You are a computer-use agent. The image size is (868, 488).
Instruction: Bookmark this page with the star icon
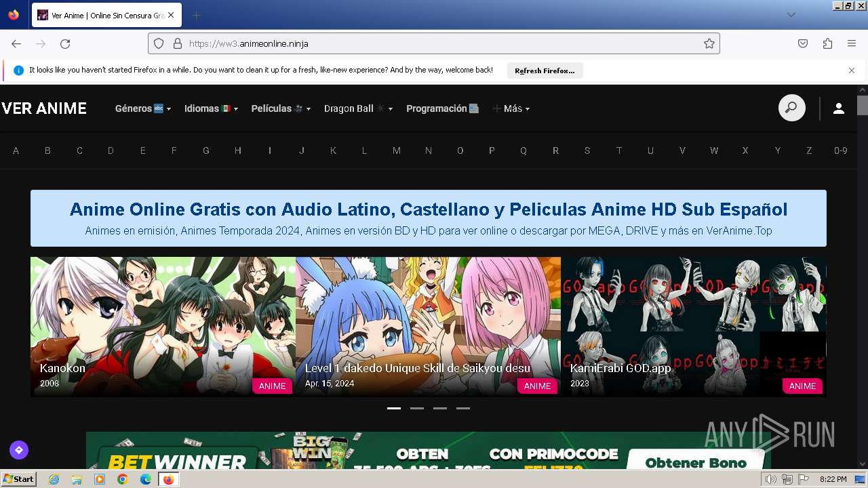click(709, 43)
